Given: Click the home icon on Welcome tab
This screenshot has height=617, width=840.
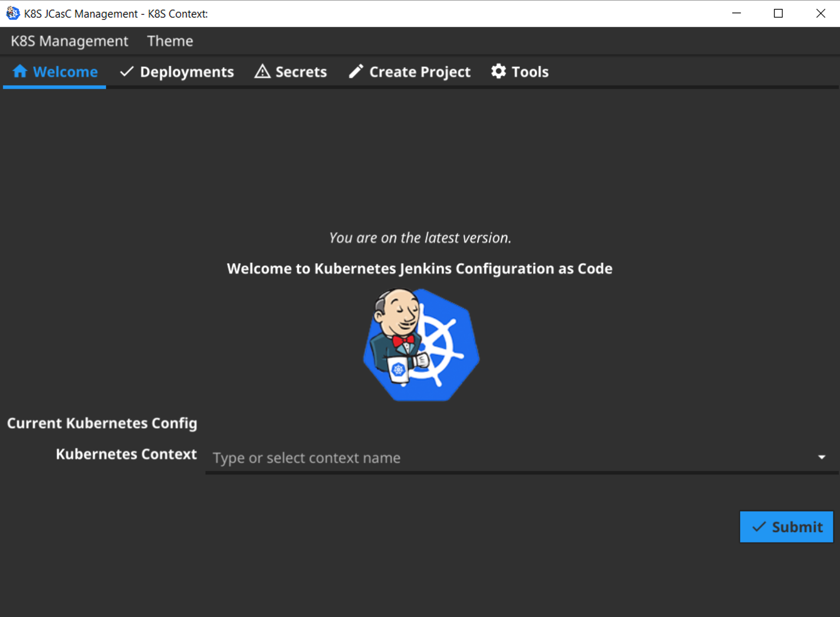Looking at the screenshot, I should pyautogui.click(x=20, y=71).
